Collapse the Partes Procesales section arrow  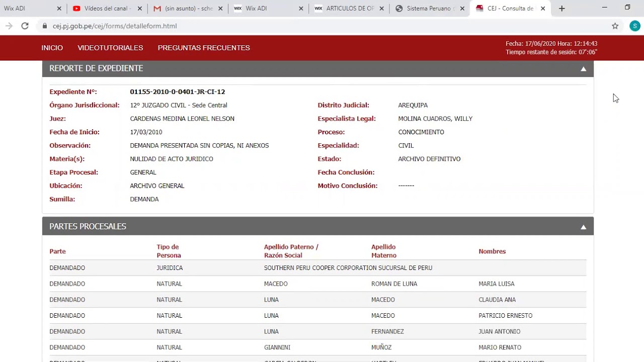pos(584,227)
